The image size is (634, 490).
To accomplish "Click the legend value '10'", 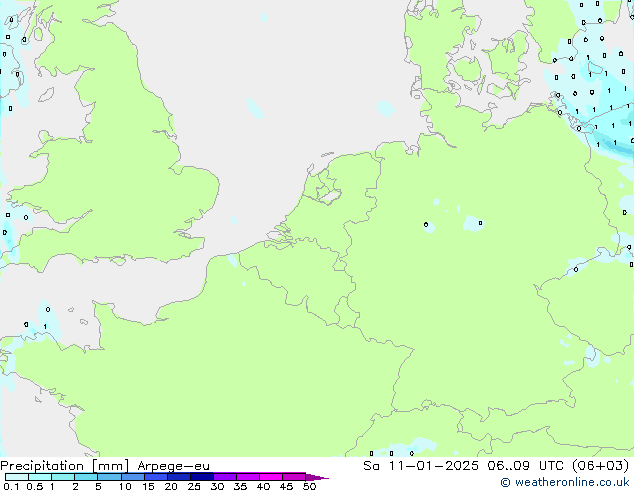I will point(125,486).
